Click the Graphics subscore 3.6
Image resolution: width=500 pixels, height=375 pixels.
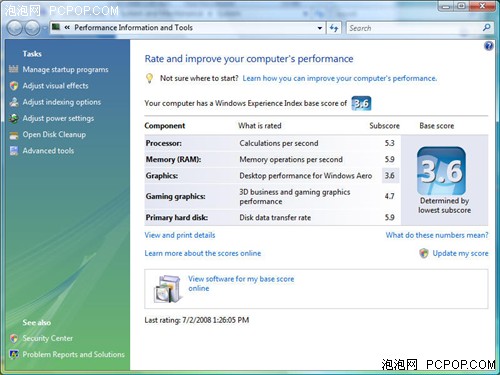pos(389,176)
